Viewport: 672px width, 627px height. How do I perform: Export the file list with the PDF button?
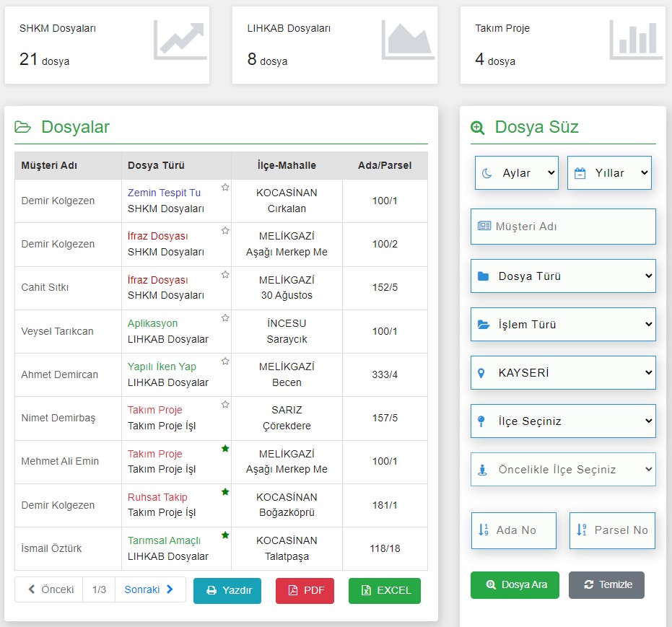pos(305,591)
